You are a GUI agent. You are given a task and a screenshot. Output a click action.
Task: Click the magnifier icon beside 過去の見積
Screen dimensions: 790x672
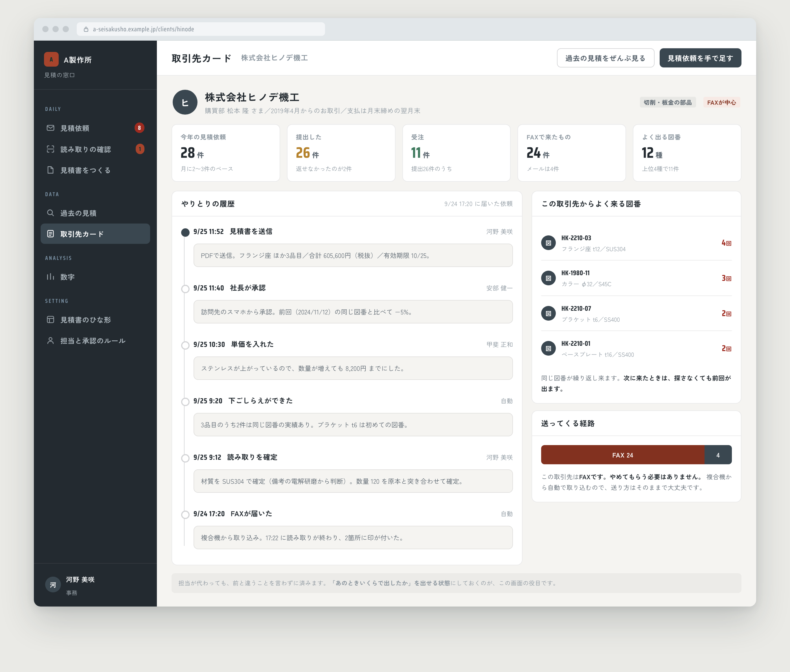pyautogui.click(x=50, y=213)
